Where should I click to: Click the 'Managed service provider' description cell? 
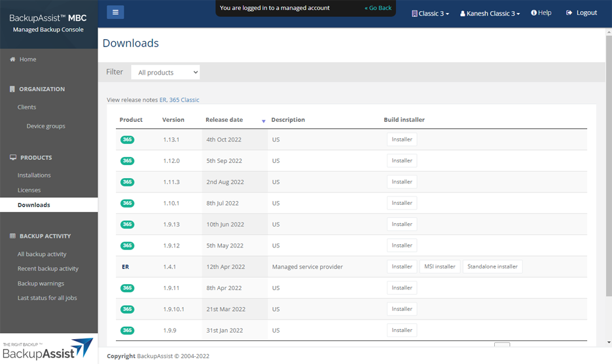(x=308, y=266)
